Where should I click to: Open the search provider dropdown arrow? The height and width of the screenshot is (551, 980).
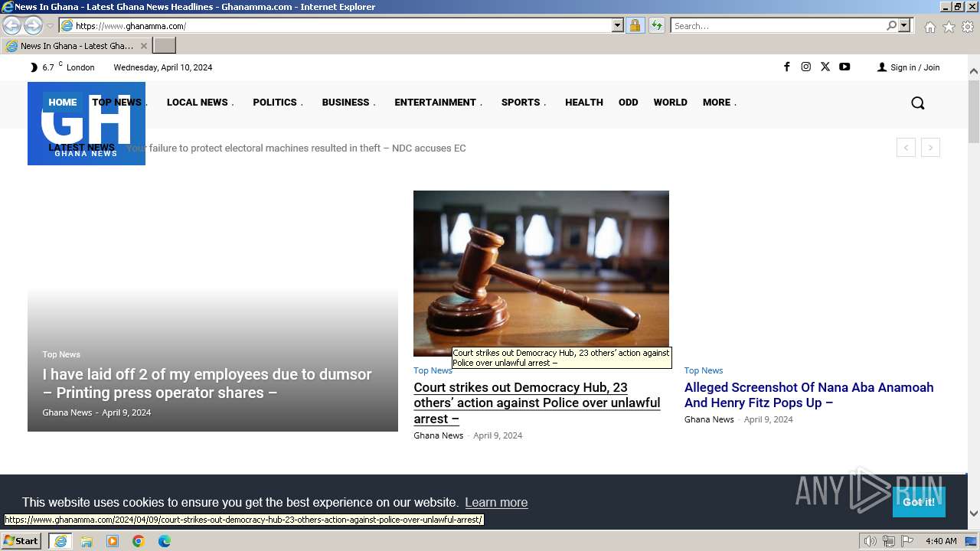(x=904, y=25)
